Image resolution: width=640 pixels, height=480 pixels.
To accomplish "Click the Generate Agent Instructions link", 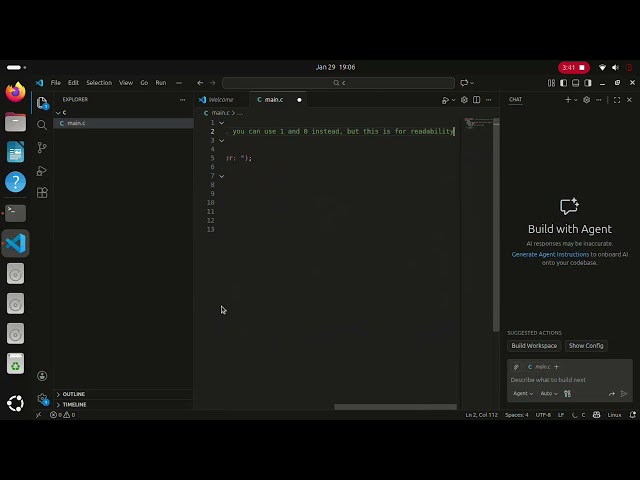I will [x=550, y=254].
